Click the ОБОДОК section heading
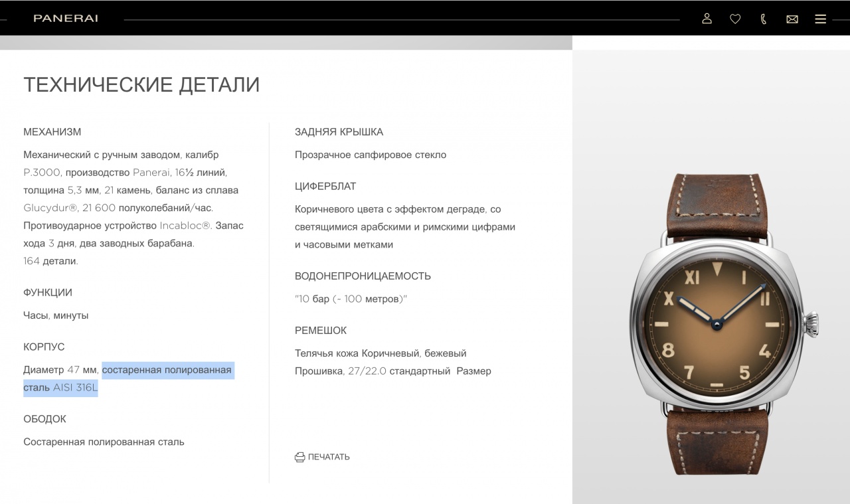Screen dimensions: 850x504 pyautogui.click(x=44, y=419)
